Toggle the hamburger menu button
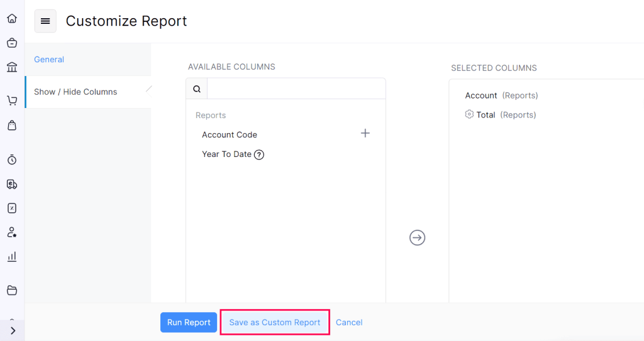Viewport: 644px width, 341px height. point(45,21)
